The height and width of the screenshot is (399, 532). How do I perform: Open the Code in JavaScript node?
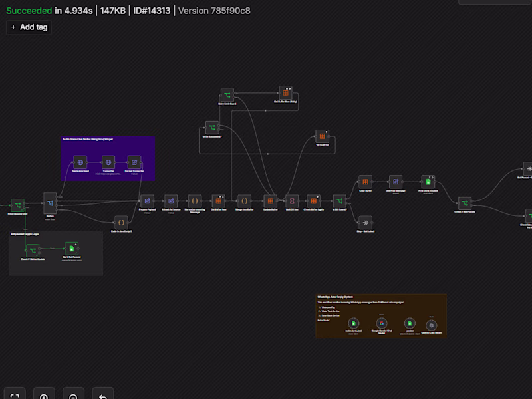click(121, 223)
